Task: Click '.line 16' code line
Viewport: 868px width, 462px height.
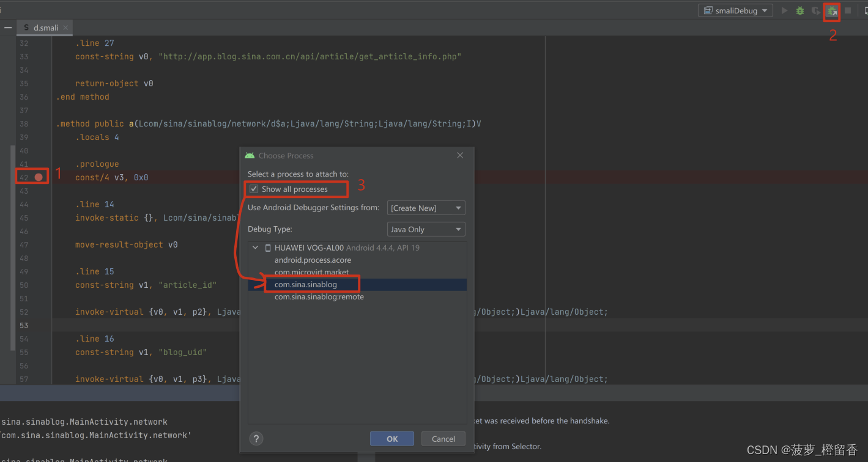Action: 95,339
